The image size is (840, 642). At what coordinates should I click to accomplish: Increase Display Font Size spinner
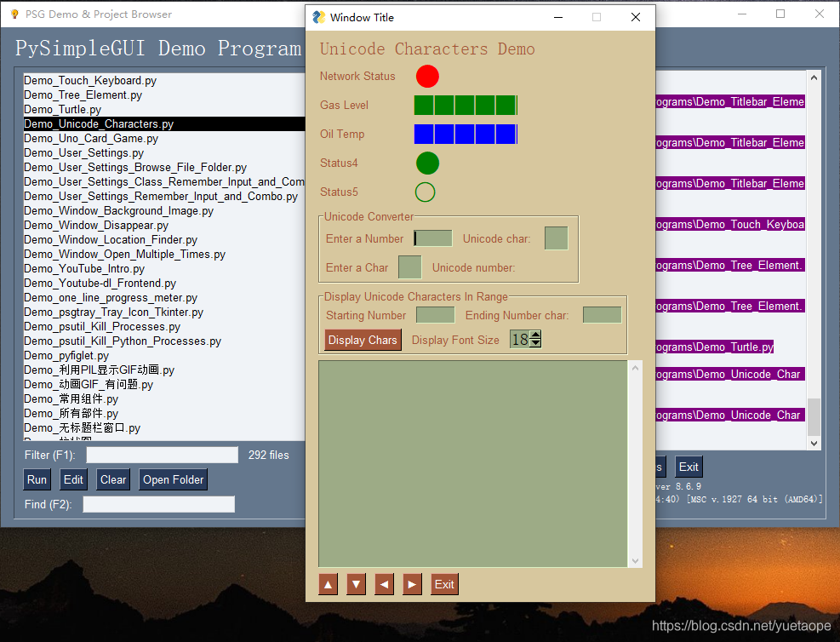(x=535, y=335)
